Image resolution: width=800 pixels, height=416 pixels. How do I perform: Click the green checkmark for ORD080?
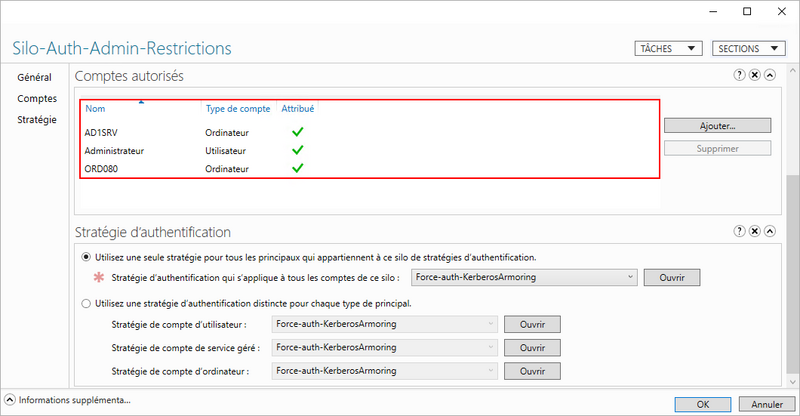pyautogui.click(x=297, y=168)
